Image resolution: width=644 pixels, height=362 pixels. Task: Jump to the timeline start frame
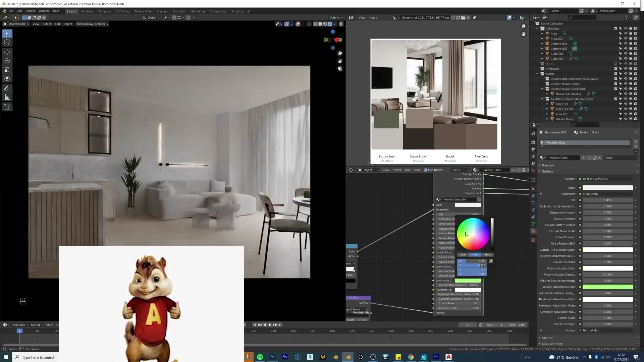click(255, 325)
